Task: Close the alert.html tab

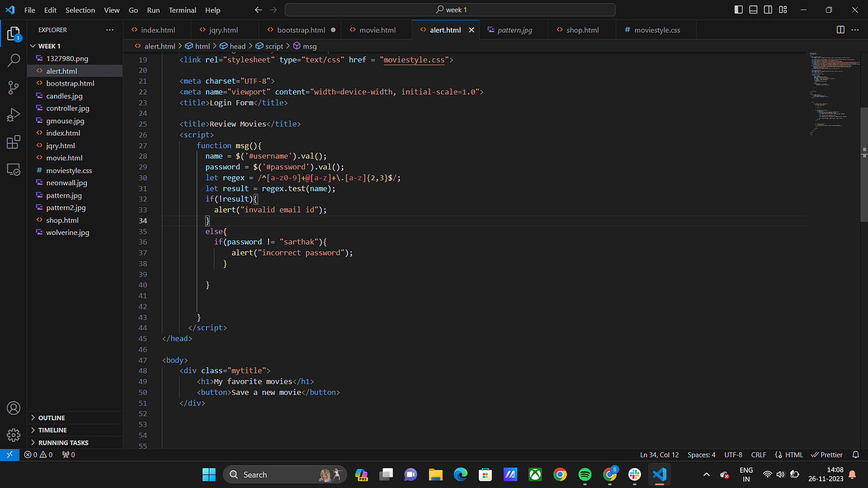Action: pos(472,29)
